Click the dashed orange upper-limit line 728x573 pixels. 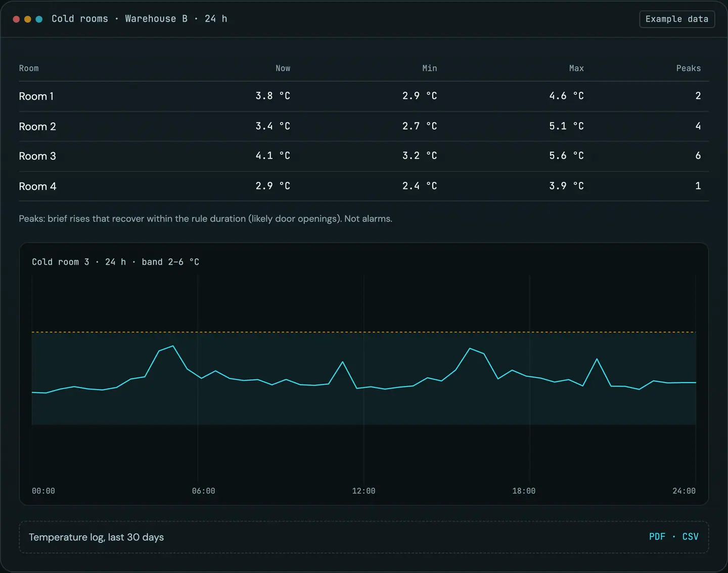[364, 332]
